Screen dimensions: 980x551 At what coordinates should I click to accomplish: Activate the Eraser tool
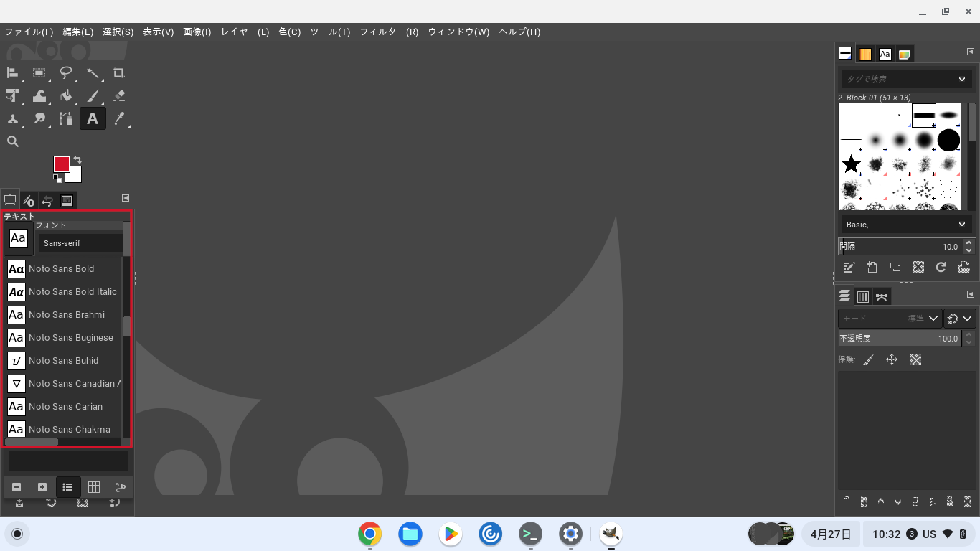point(119,95)
